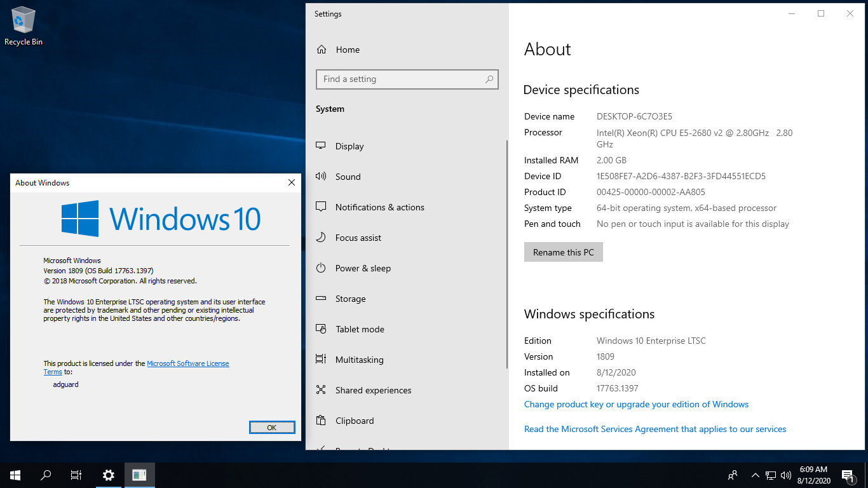This screenshot has width=868, height=488.
Task: Maximize the Settings window
Action: pos(821,13)
